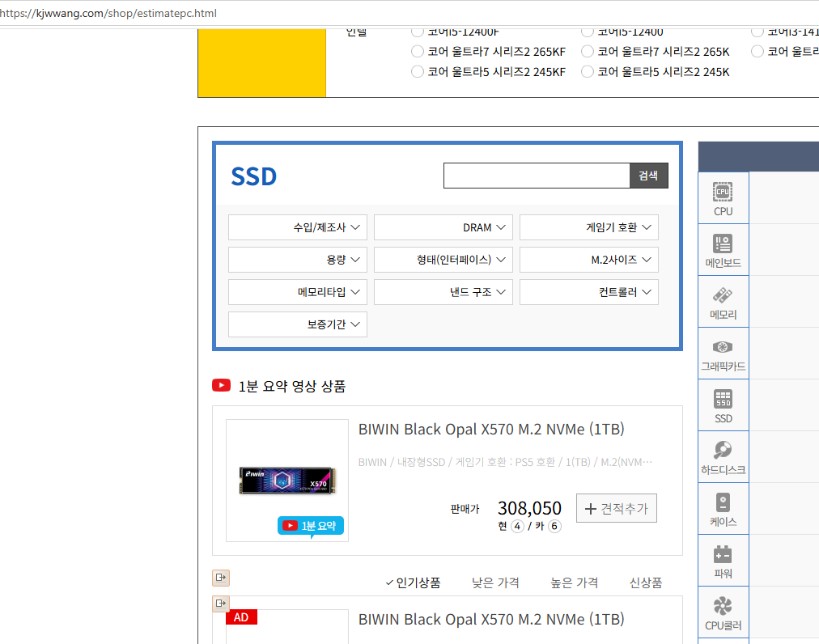This screenshot has height=644, width=819.
Task: Sort products by 인기상품
Action: pos(414,583)
